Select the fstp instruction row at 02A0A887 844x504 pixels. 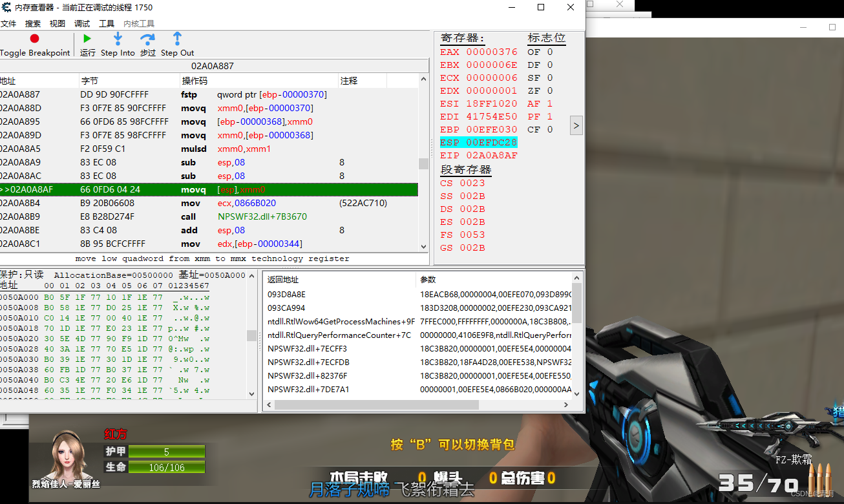tap(209, 94)
